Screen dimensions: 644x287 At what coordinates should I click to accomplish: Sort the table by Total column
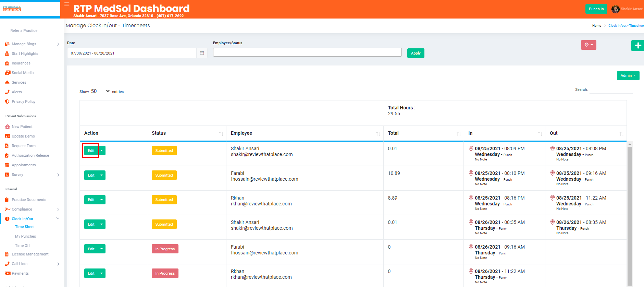pos(424,133)
